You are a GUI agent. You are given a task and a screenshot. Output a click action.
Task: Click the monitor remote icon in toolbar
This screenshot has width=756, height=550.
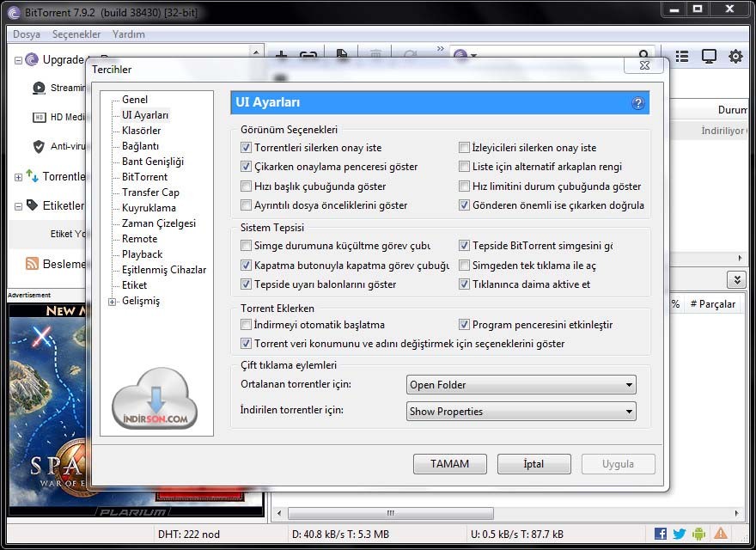709,57
